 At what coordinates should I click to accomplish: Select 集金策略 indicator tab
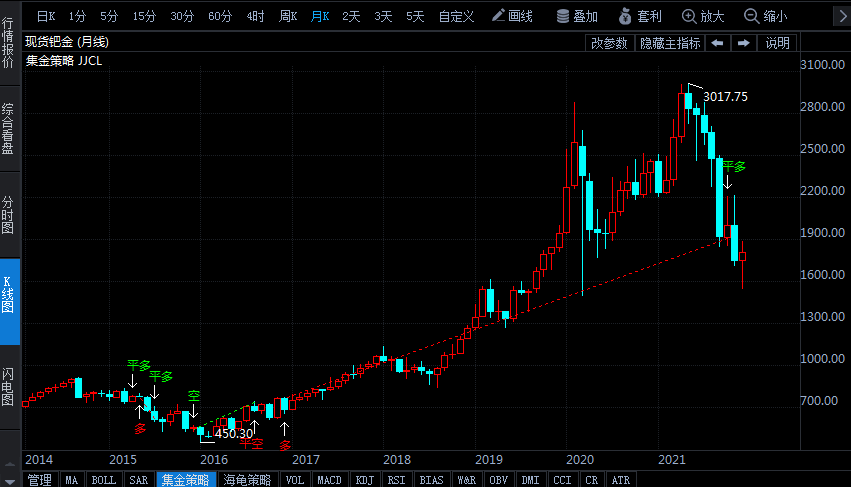[x=186, y=480]
